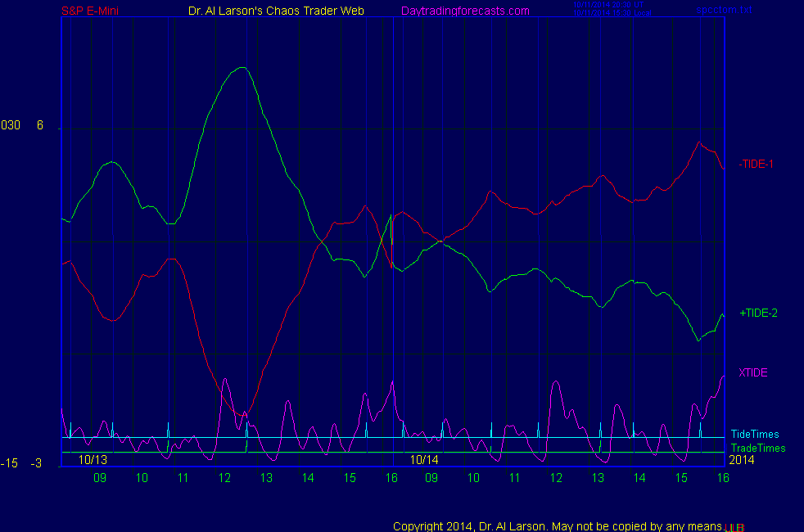The height and width of the screenshot is (532, 804).
Task: Click the 030 value on left axis
Action: point(11,125)
